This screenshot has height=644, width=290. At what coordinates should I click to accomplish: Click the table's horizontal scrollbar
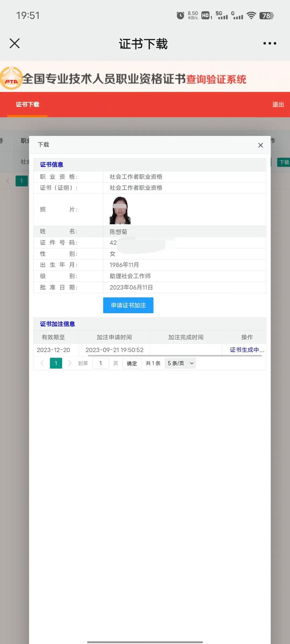tap(175, 356)
